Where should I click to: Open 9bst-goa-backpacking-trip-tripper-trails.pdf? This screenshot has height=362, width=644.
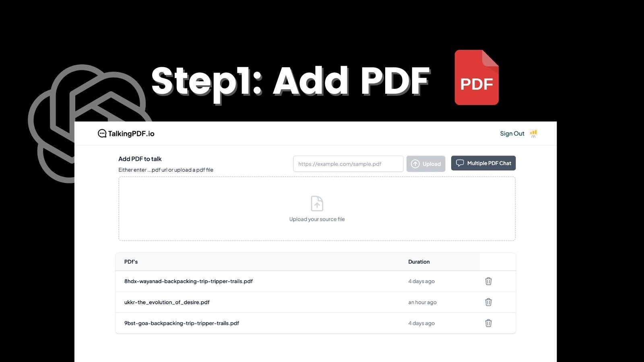182,323
